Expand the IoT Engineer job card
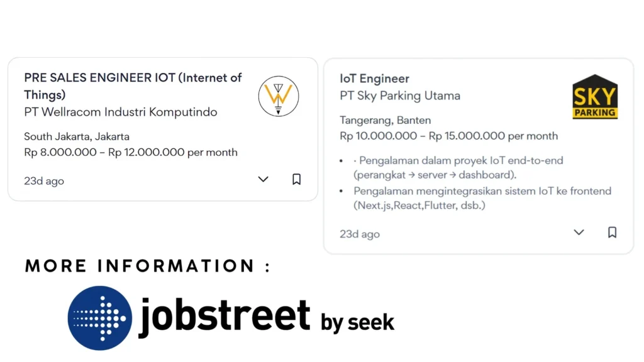Screen dimensions: 644x362 click(x=579, y=233)
